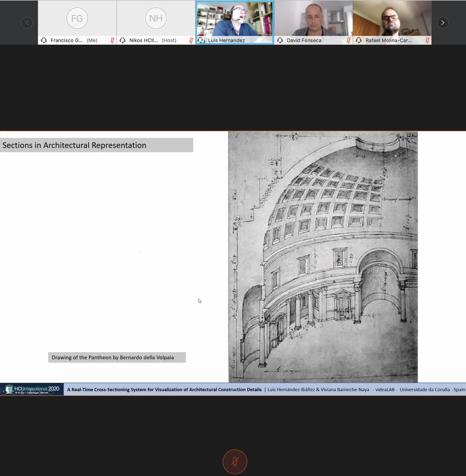
Task: Select the NH avatar circle
Action: (156, 18)
